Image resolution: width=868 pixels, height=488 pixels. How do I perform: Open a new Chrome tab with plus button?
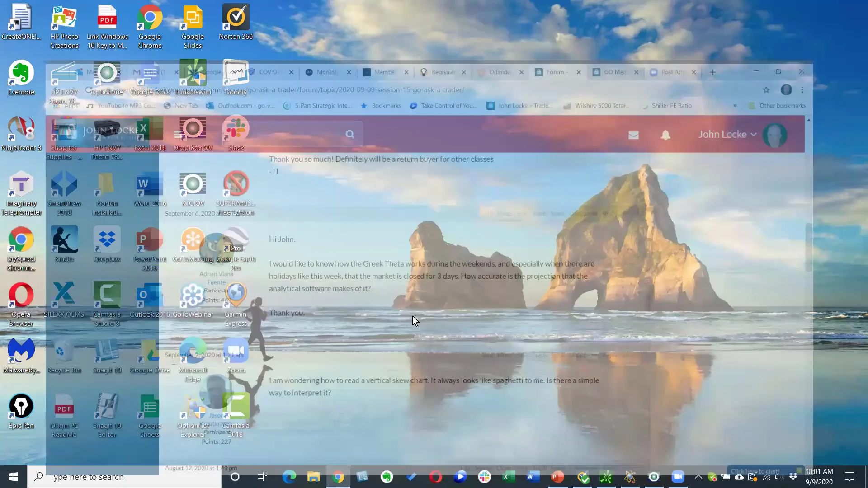tap(712, 72)
